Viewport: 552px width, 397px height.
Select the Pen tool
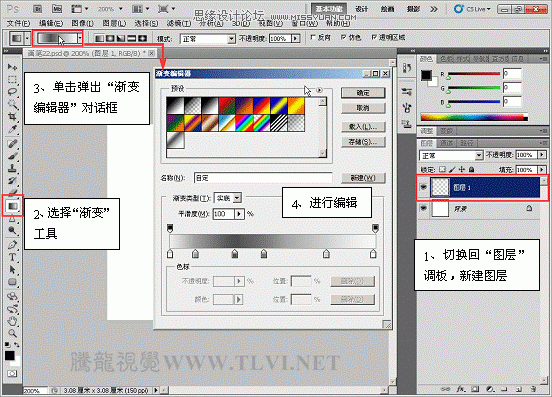[x=12, y=244]
